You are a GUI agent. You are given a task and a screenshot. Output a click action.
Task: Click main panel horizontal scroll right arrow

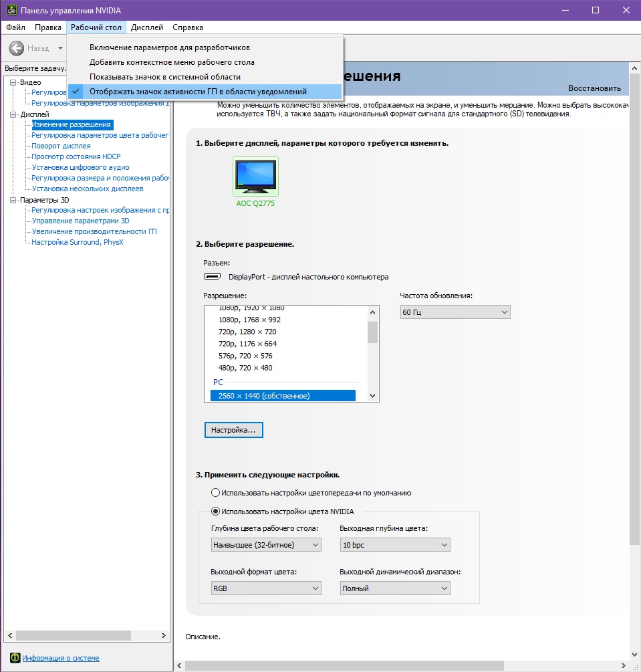point(624,665)
